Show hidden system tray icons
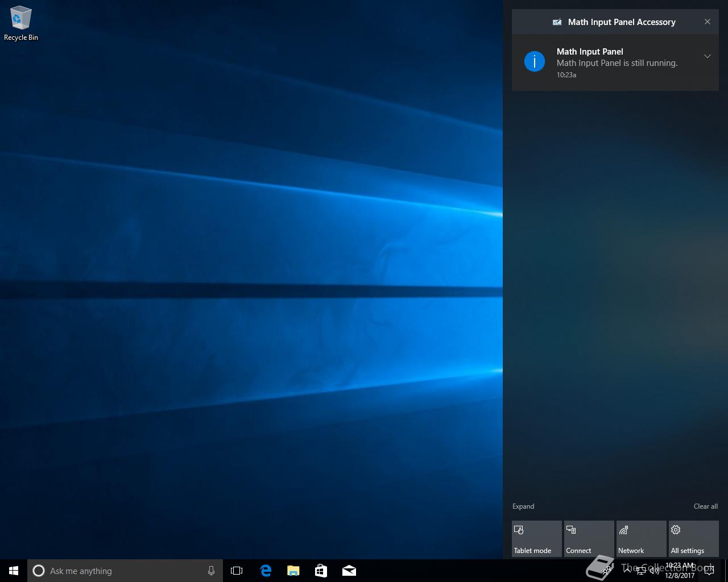 (x=627, y=571)
